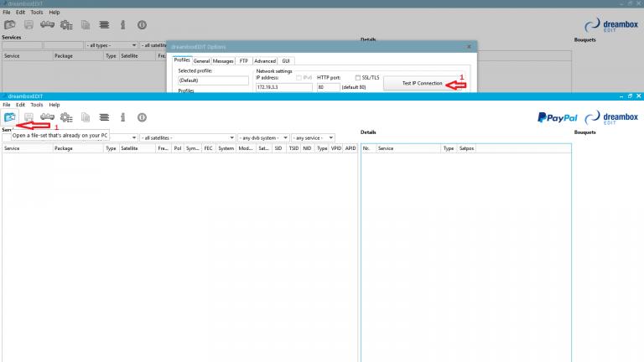Open the 'any dvb system' dropdown
The width and height of the screenshot is (644, 362).
click(263, 137)
